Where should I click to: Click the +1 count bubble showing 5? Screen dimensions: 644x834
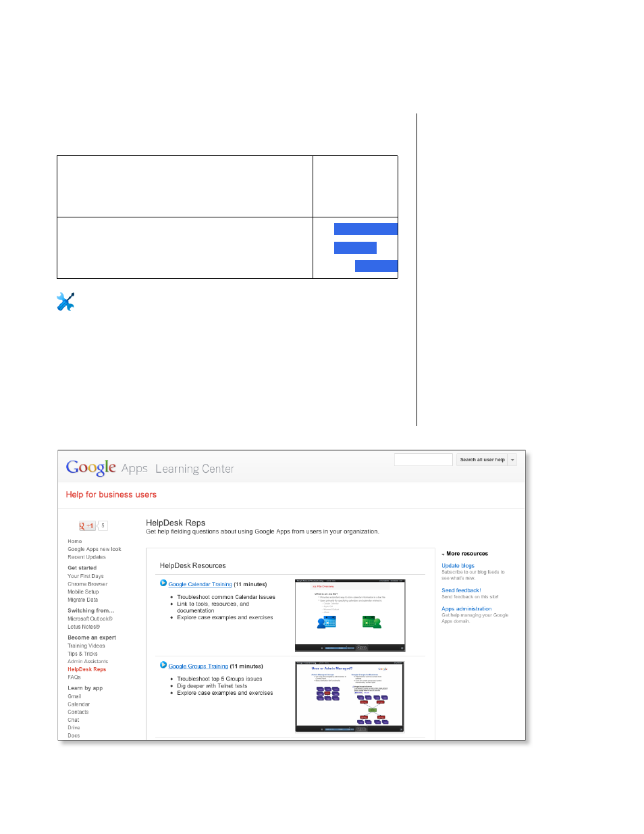pyautogui.click(x=103, y=525)
